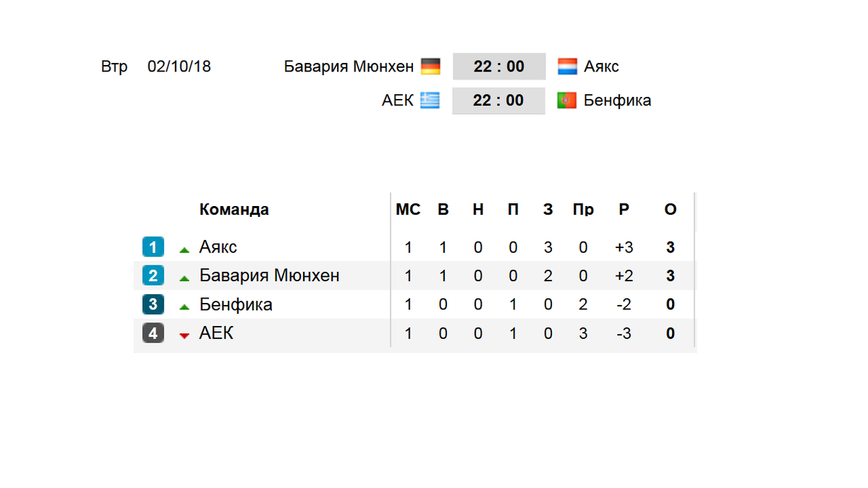Screen dimensions: 868x488
Task: Click the German flag next to Бавария Мюнхен
Action: pyautogui.click(x=430, y=67)
